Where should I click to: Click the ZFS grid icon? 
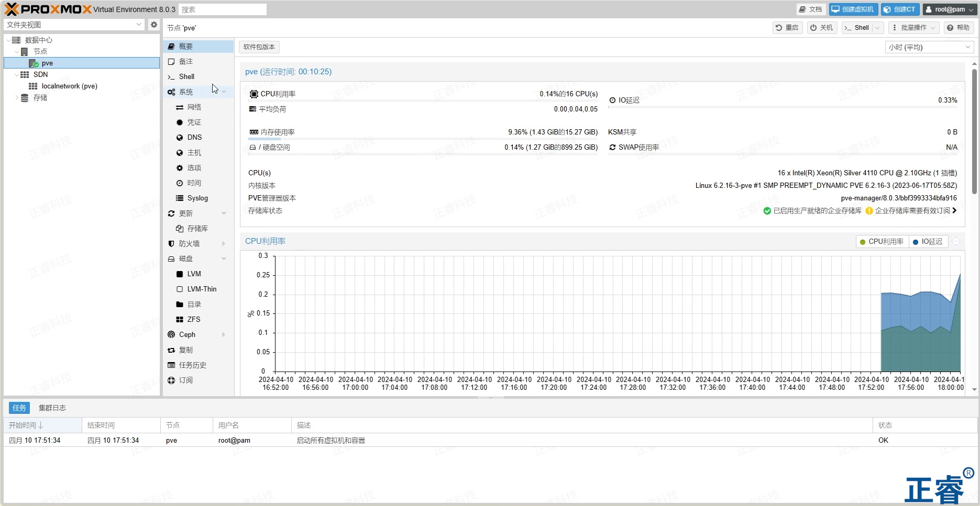pyautogui.click(x=180, y=320)
